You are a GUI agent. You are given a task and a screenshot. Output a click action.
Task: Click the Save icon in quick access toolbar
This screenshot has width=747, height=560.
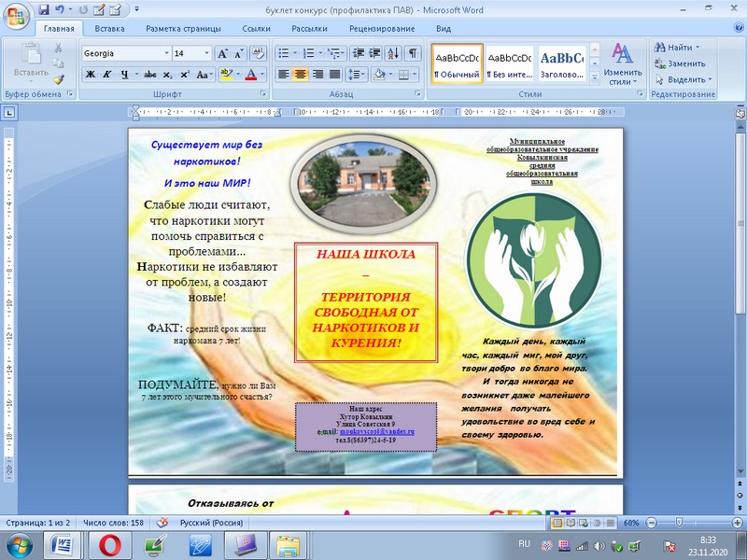[x=44, y=9]
